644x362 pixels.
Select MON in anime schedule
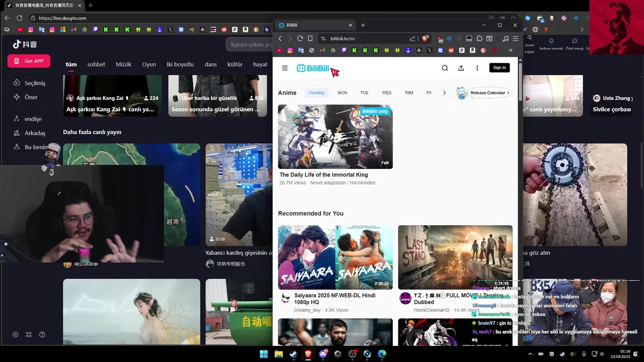click(342, 93)
